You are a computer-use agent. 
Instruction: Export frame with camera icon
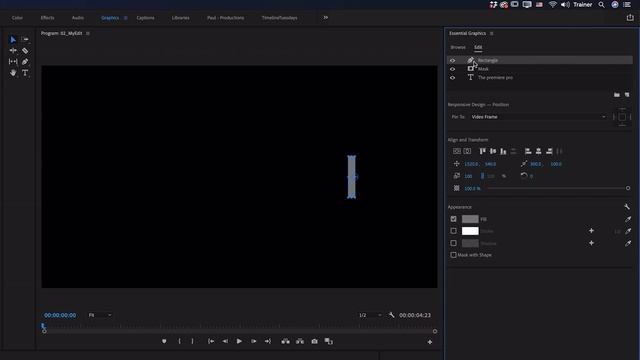click(x=314, y=341)
